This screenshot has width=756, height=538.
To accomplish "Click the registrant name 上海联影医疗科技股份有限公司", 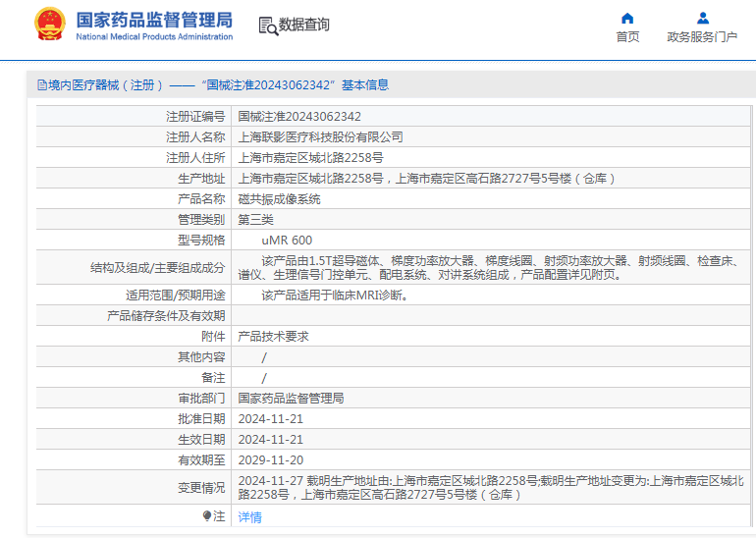I will pos(320,137).
